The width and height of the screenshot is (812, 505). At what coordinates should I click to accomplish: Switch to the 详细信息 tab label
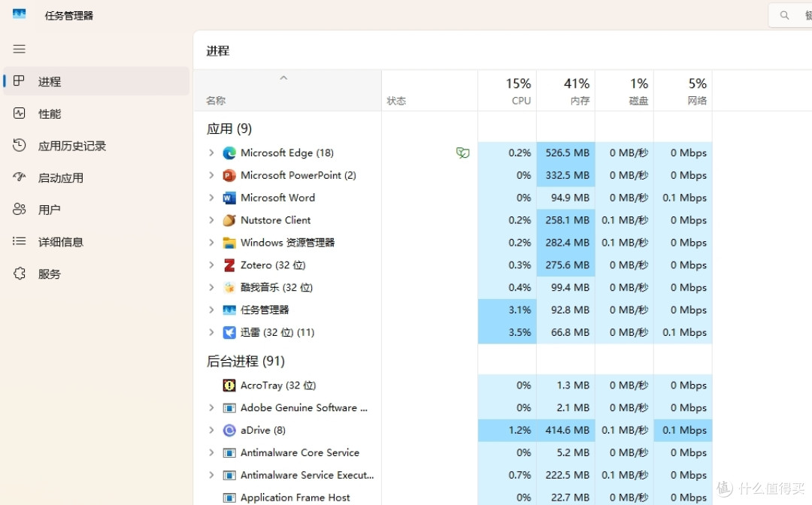pos(61,242)
